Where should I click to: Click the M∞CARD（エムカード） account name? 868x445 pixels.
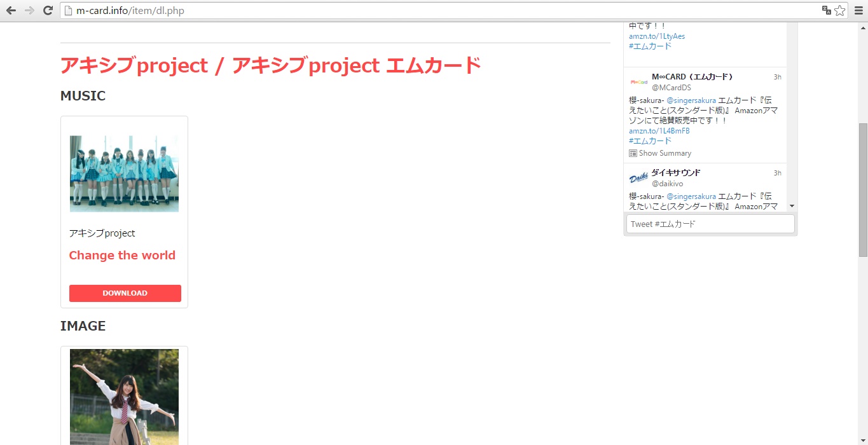(692, 77)
